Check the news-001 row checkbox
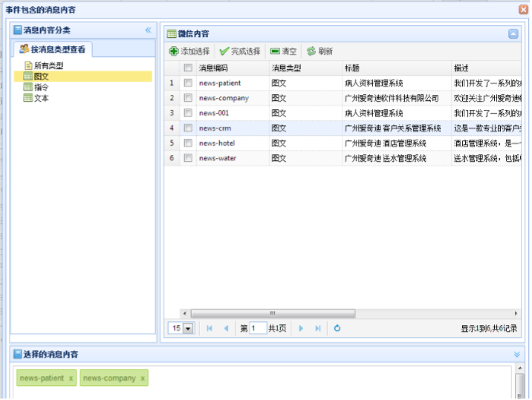532x400 pixels. pyautogui.click(x=188, y=113)
